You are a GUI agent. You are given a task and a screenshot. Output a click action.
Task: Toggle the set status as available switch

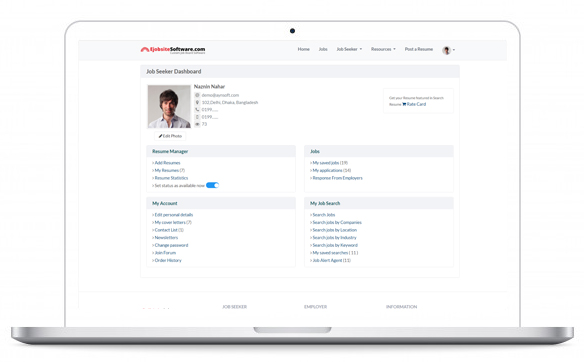pos(213,185)
